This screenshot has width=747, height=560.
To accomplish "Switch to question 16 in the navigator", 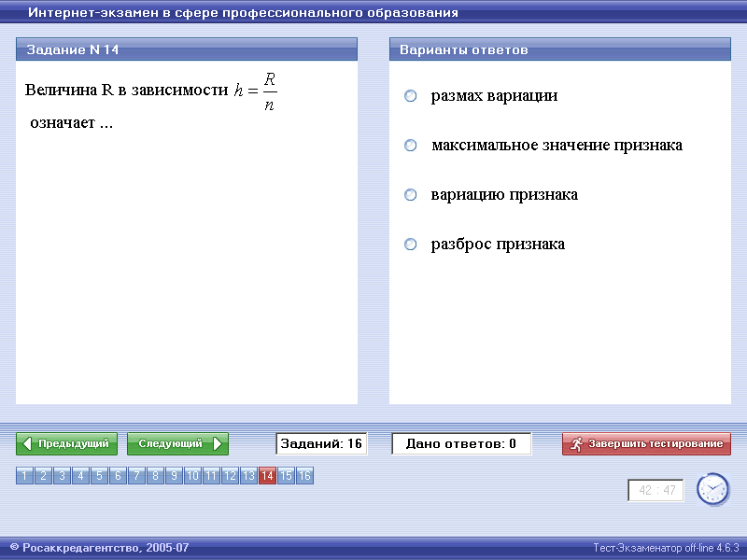I will 304,475.
